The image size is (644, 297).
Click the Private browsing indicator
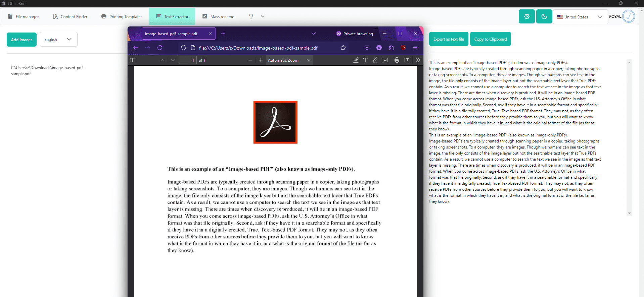click(355, 34)
